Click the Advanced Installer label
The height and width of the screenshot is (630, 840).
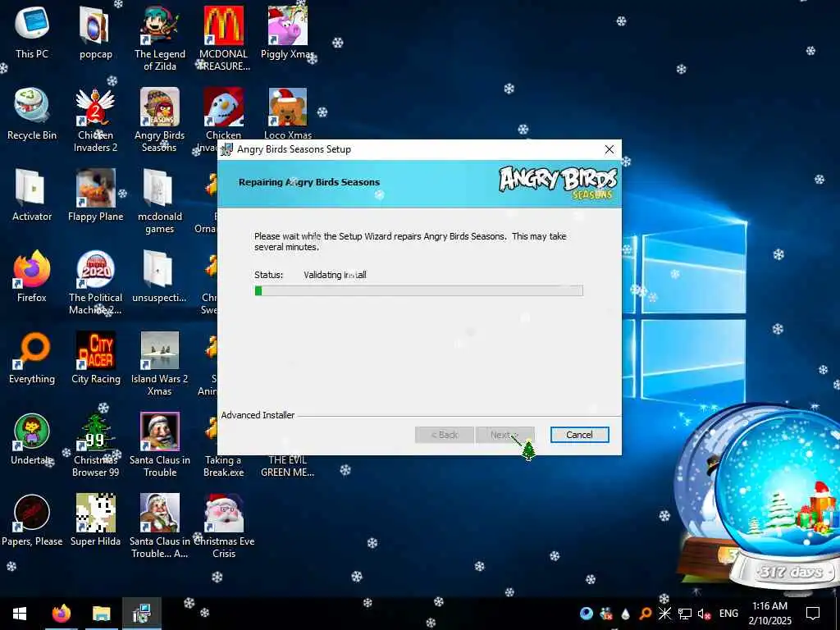(x=258, y=415)
